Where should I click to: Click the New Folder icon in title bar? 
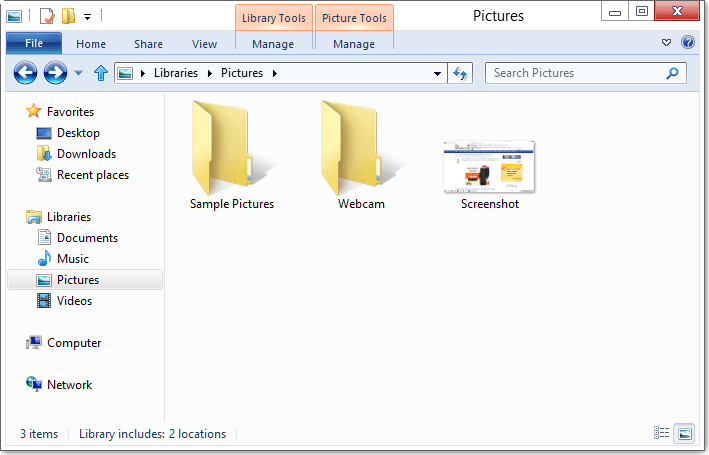click(68, 16)
